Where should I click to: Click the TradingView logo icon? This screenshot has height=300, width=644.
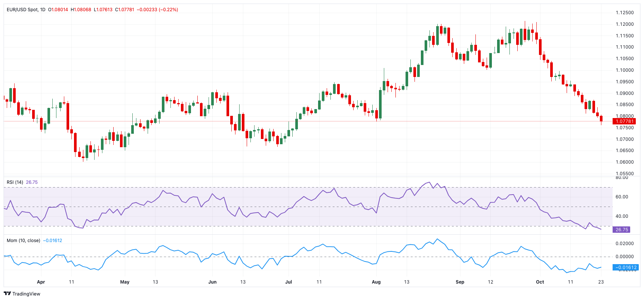pyautogui.click(x=7, y=294)
